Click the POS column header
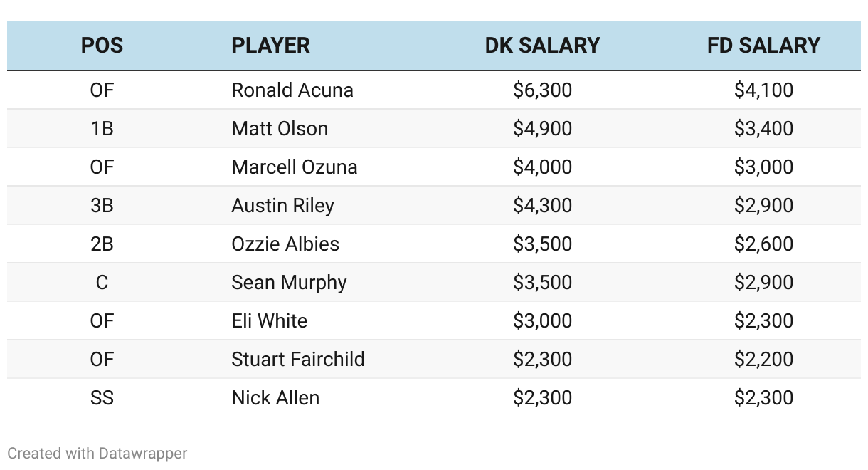The width and height of the screenshot is (868, 470). 102,46
